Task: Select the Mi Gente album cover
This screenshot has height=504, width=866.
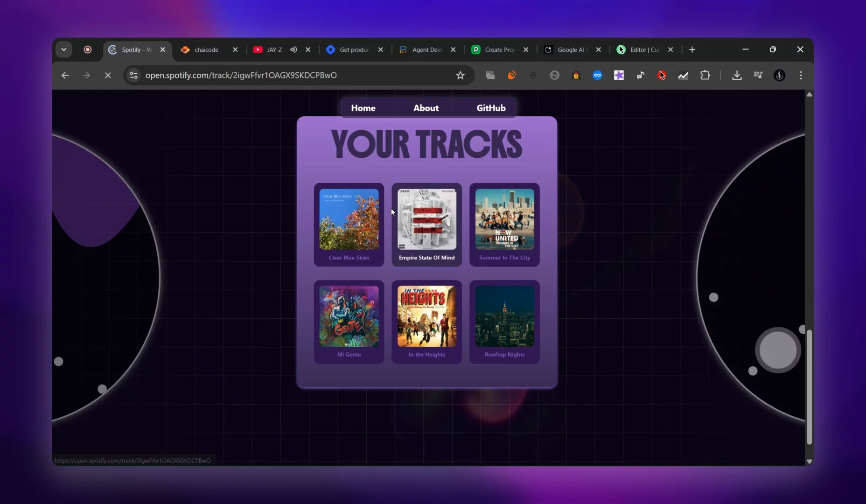Action: pos(349,316)
